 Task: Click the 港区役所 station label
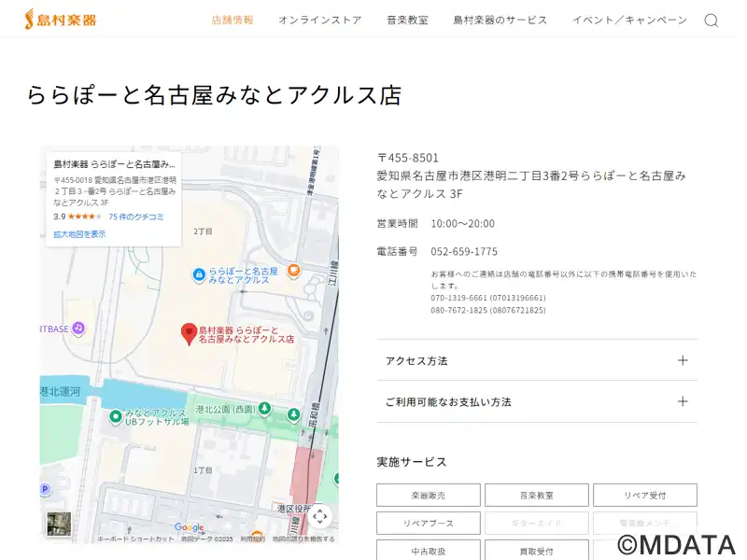293,509
